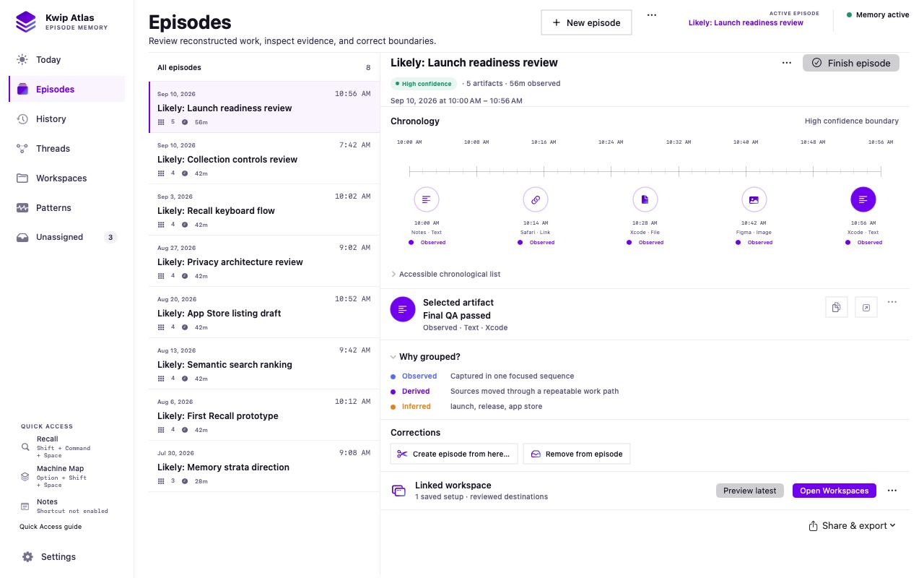Open the Quick Access guide link

tap(51, 527)
